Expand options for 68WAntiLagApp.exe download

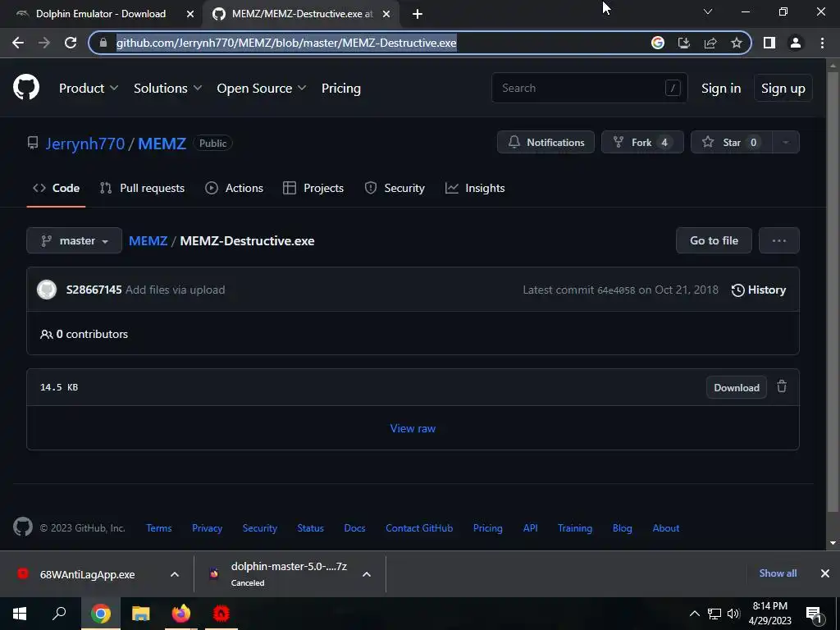tap(175, 574)
